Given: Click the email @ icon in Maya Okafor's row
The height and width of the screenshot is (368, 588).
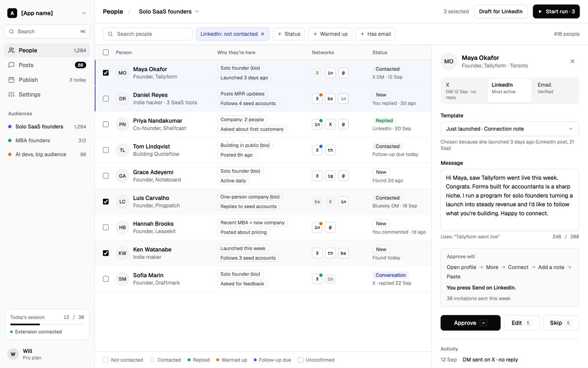Looking at the screenshot, I should [343, 73].
